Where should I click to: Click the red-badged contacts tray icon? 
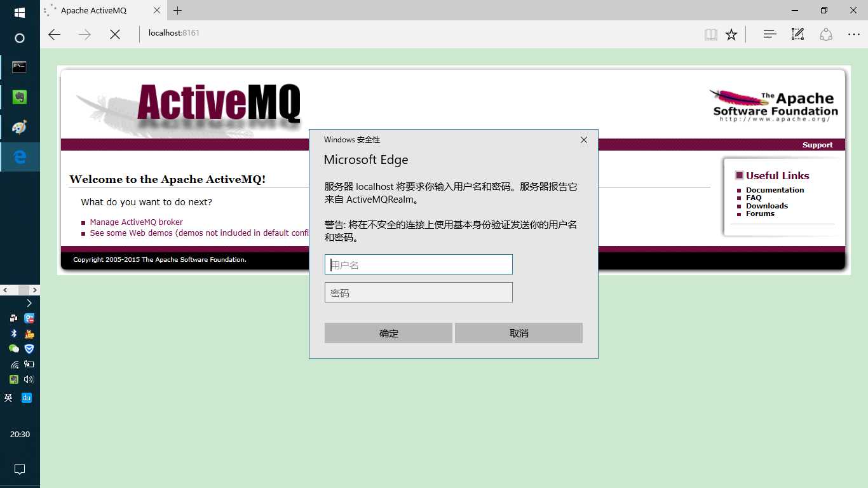[x=29, y=318]
